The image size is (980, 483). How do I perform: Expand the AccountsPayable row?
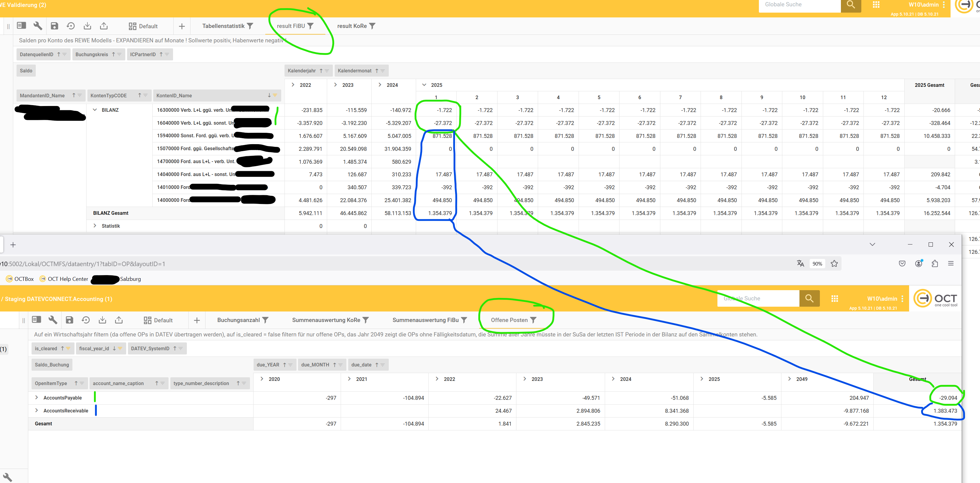[37, 397]
